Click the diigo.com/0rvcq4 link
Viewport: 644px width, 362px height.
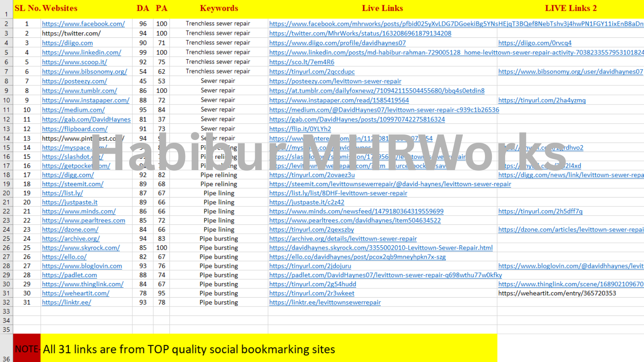pyautogui.click(x=535, y=43)
